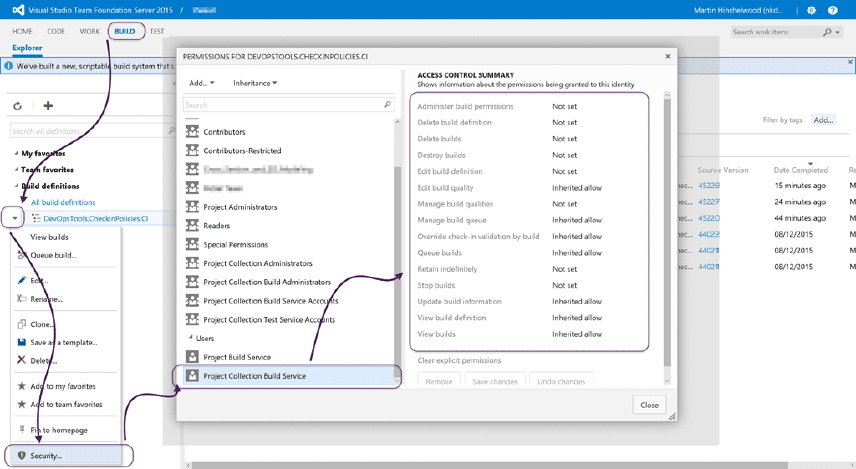
Task: Click the pencil Edit icon in context menu
Action: point(21,280)
